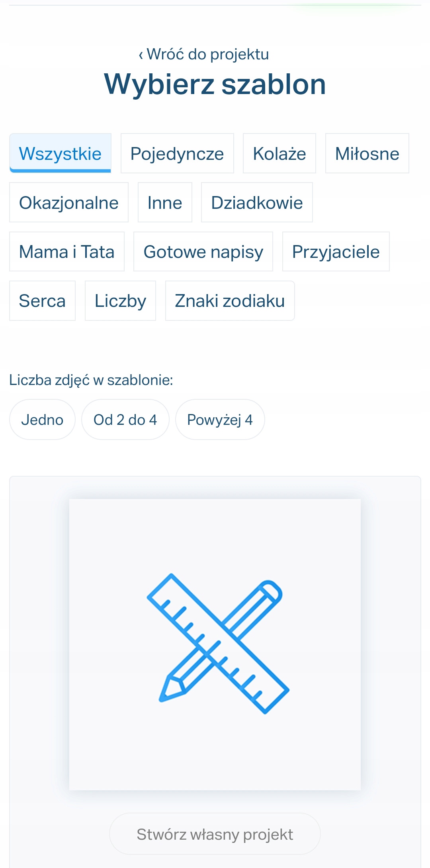This screenshot has height=868, width=430.
Task: Show Gotowe napisy templates
Action: click(203, 251)
